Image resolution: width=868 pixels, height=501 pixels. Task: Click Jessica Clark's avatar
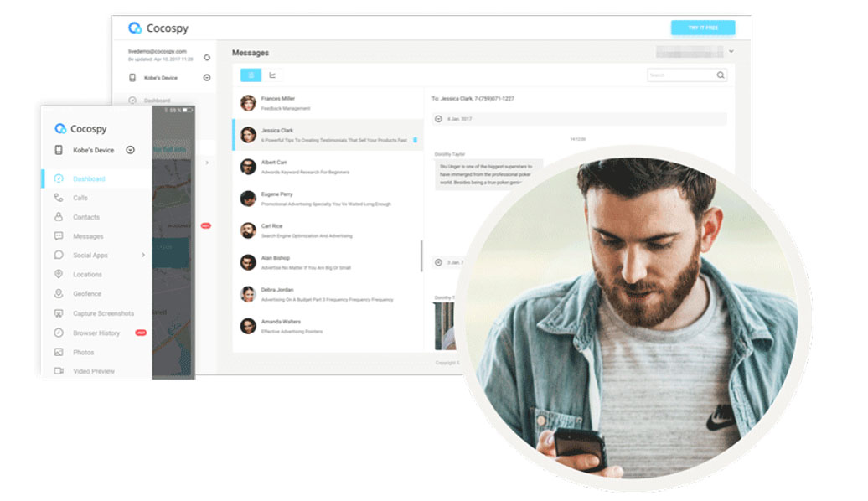248,135
